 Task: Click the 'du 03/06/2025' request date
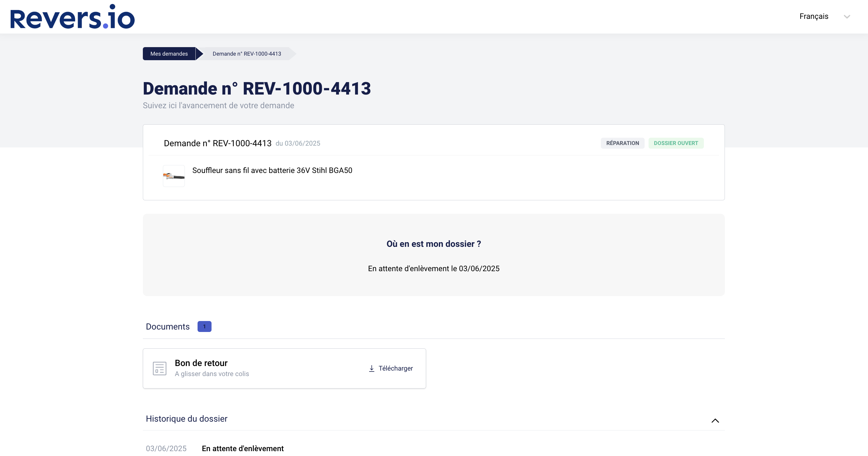tap(298, 143)
